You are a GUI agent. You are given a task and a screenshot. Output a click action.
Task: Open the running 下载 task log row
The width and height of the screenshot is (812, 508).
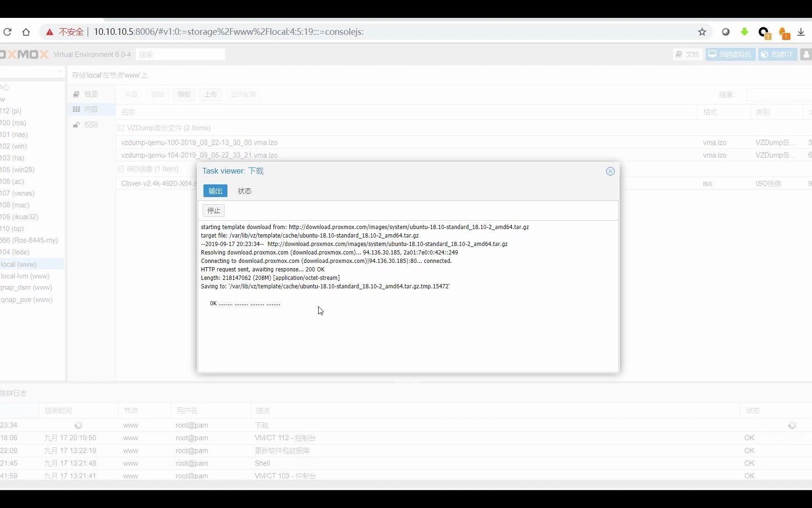406,425
